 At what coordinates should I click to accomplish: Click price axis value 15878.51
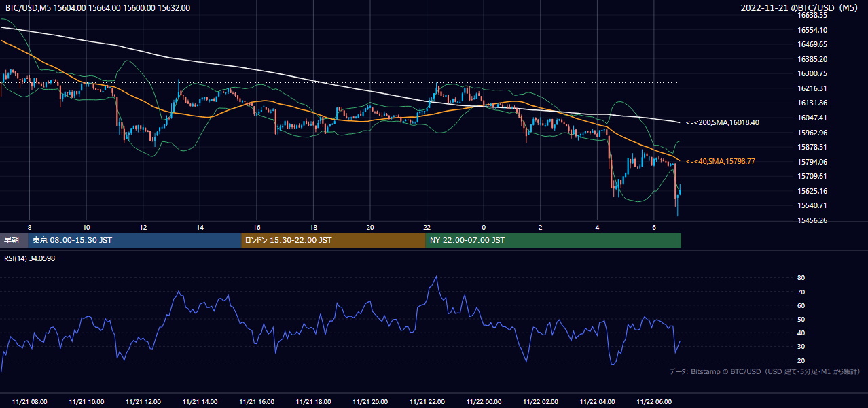tap(812, 147)
